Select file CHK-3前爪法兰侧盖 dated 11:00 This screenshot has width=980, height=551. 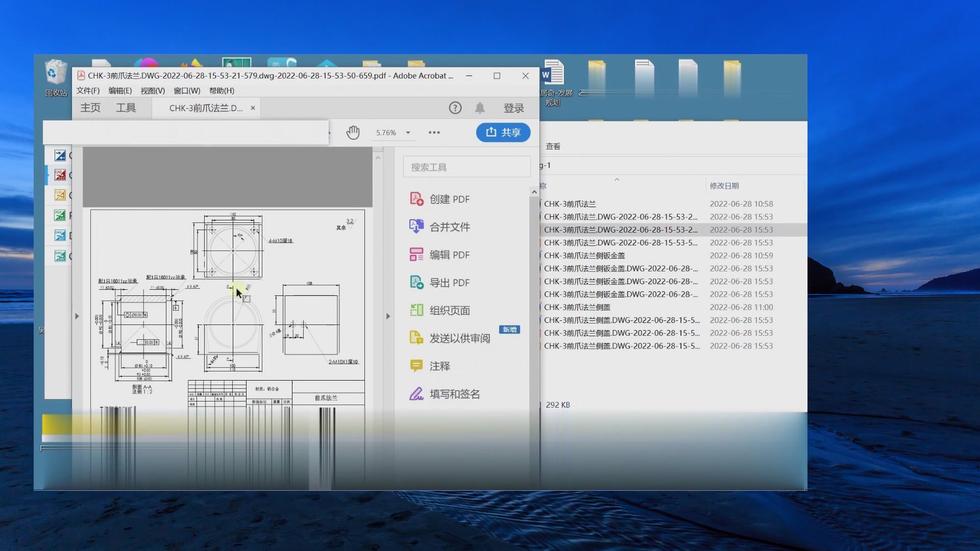pyautogui.click(x=577, y=307)
